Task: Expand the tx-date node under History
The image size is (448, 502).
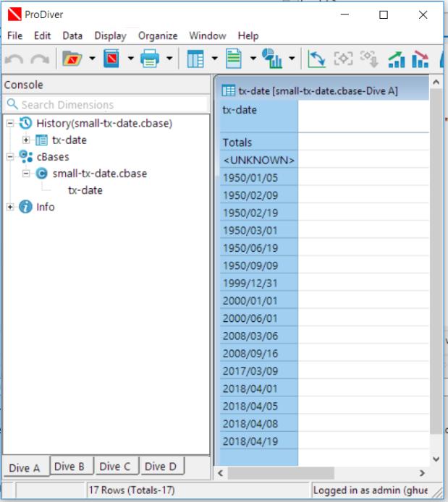Action: point(26,140)
